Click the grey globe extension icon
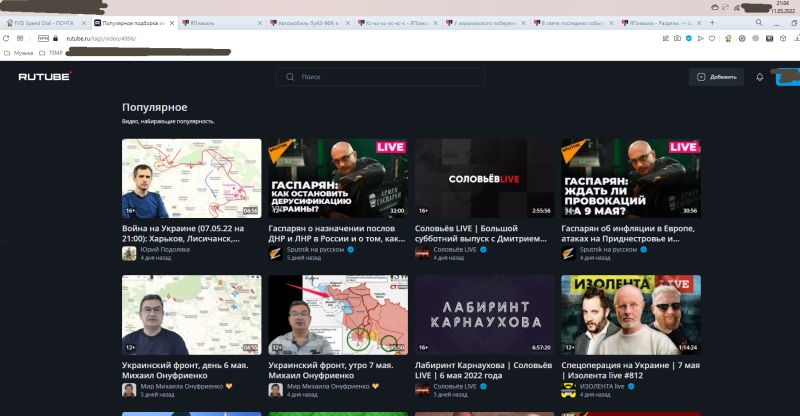This screenshot has width=800, height=416. [756, 38]
